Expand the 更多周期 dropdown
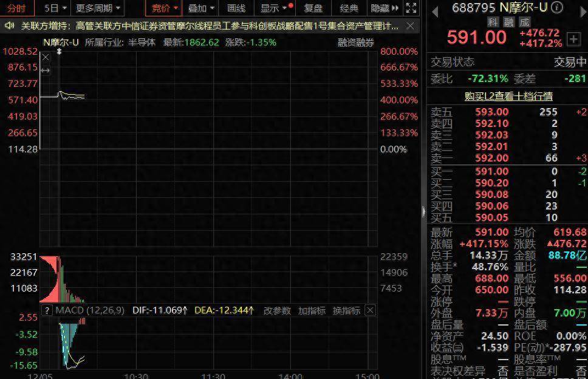 [x=97, y=8]
